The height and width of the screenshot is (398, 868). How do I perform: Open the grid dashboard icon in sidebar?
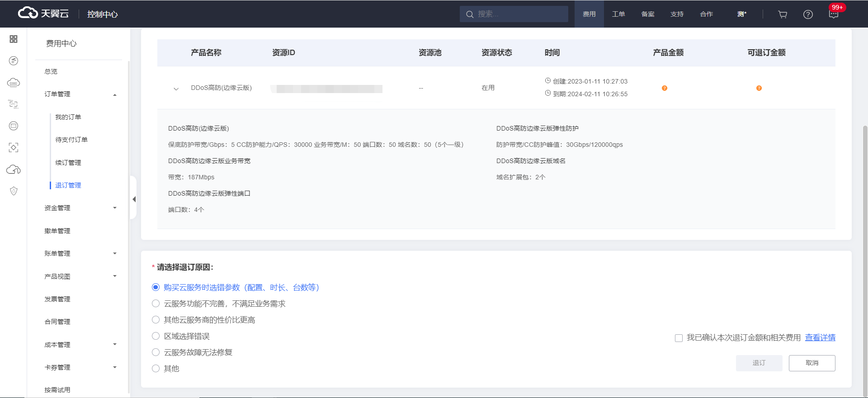point(14,39)
